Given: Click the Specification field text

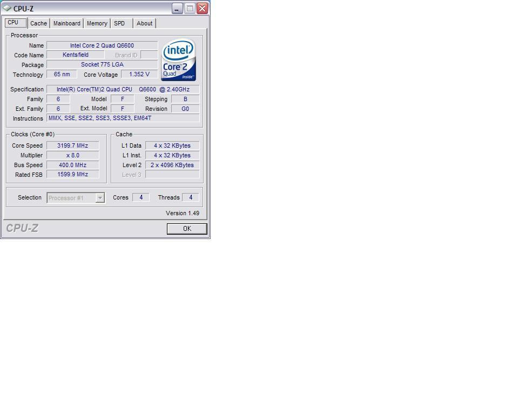Looking at the screenshot, I should (123, 89).
